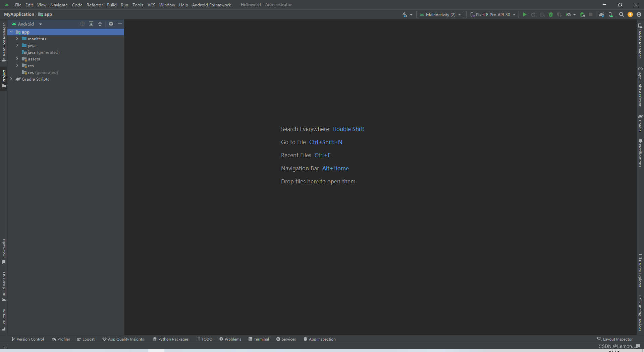Expand the Gradle Scripts node
Image resolution: width=644 pixels, height=352 pixels.
click(x=11, y=79)
